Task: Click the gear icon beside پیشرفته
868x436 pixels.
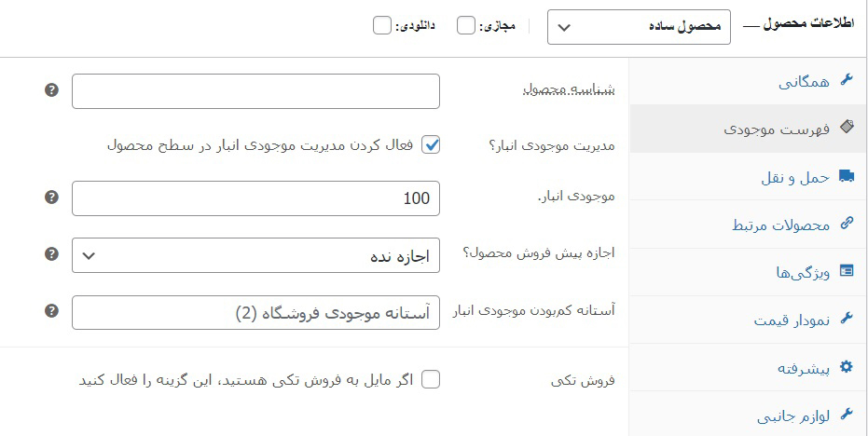Action: (847, 367)
